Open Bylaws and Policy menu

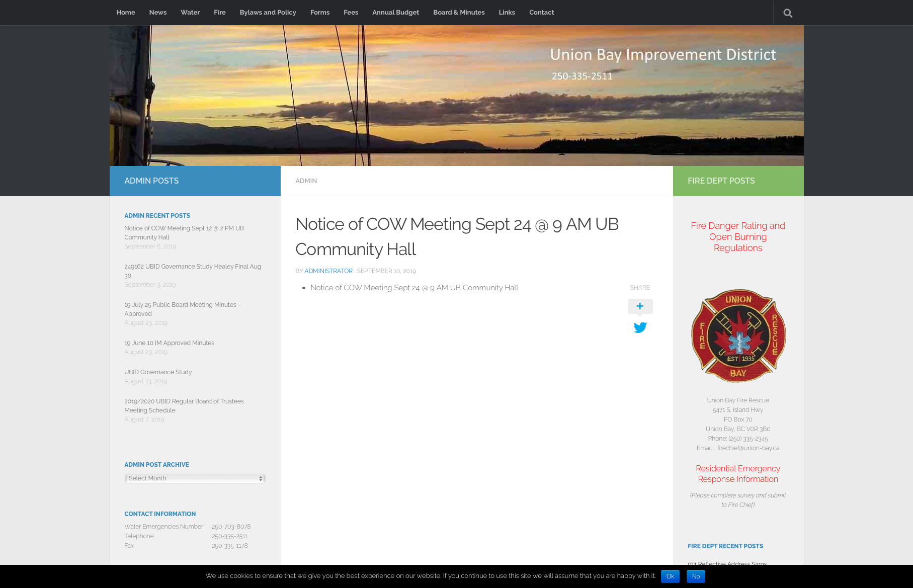click(x=268, y=13)
